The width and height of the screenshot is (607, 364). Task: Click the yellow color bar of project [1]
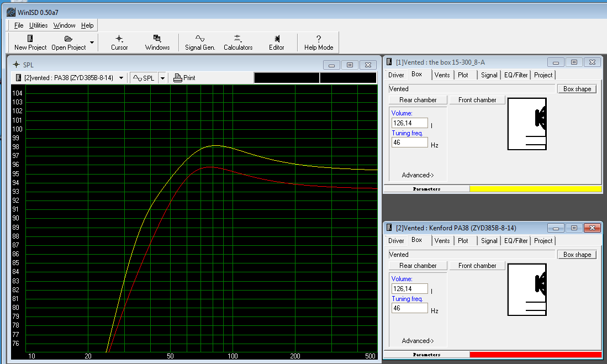coord(535,189)
